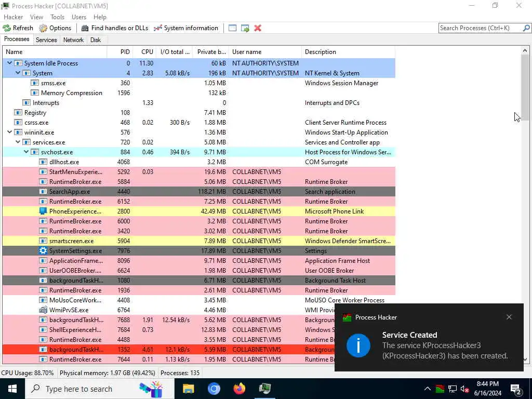Click Find handles or DLLs
Image resolution: width=532 pixels, height=399 pixels.
tap(115, 28)
